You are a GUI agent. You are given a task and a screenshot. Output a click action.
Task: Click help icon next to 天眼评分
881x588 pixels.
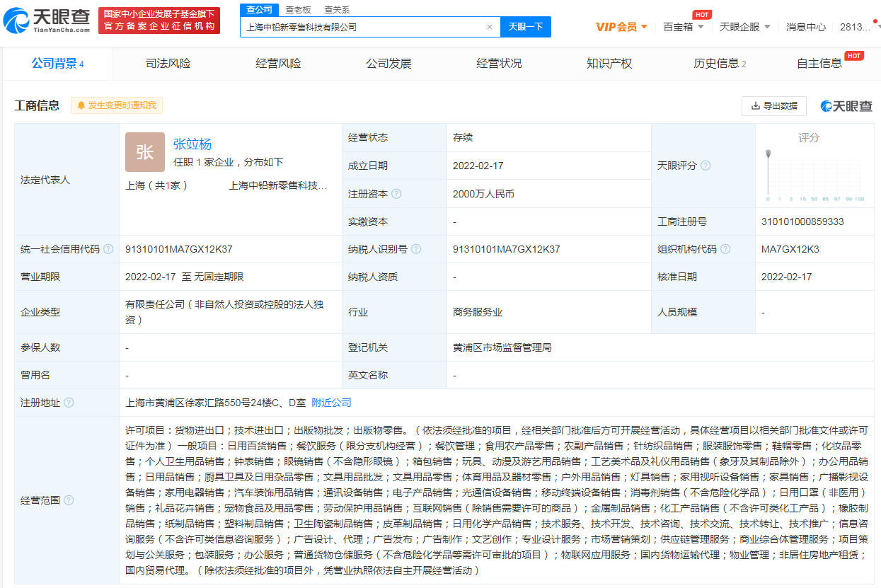(x=705, y=166)
